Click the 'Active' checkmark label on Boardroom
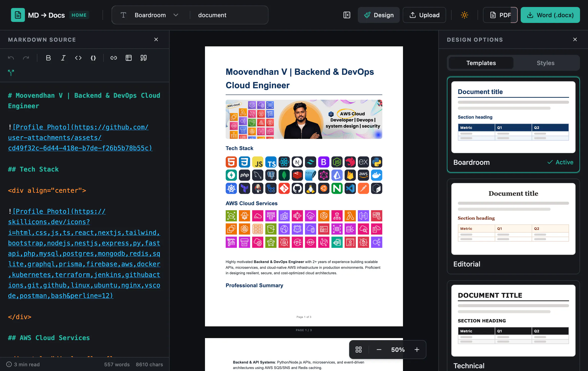The image size is (588, 371). coord(560,162)
